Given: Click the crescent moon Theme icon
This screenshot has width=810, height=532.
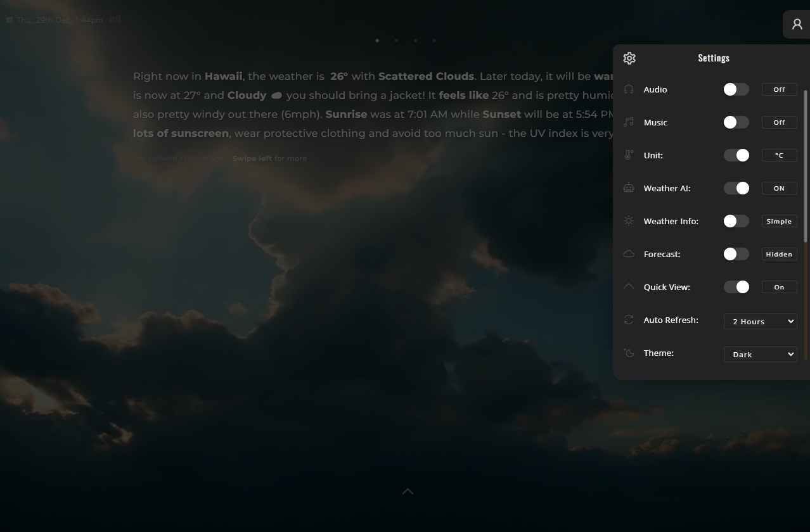Looking at the screenshot, I should pos(628,353).
